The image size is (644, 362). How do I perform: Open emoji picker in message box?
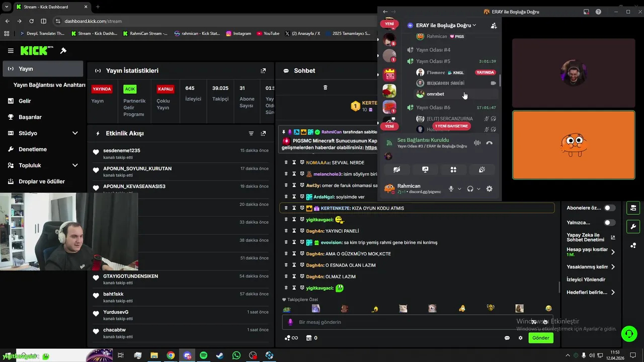point(545,322)
